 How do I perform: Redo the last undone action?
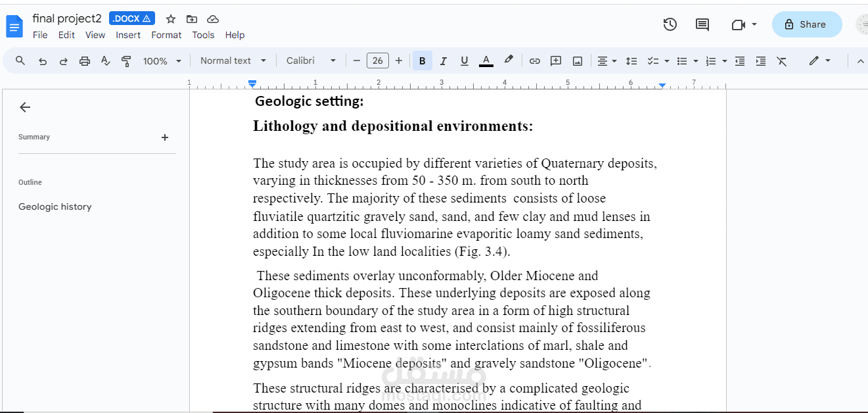pos(64,61)
